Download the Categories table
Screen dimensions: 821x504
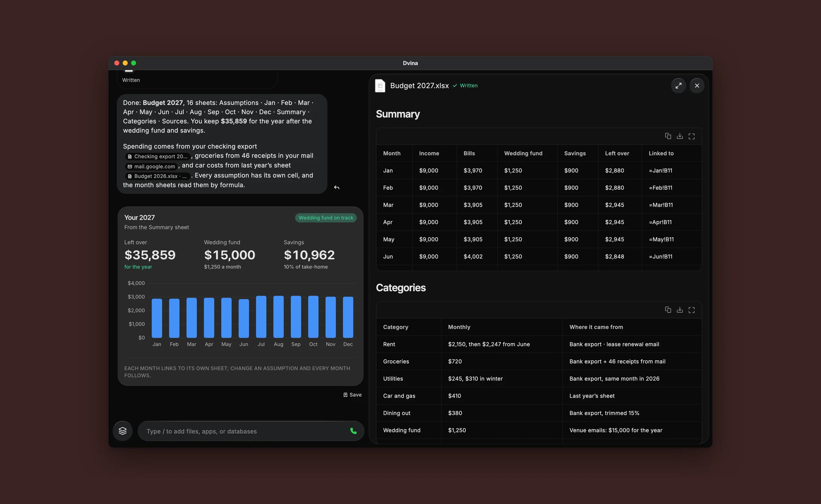(680, 310)
